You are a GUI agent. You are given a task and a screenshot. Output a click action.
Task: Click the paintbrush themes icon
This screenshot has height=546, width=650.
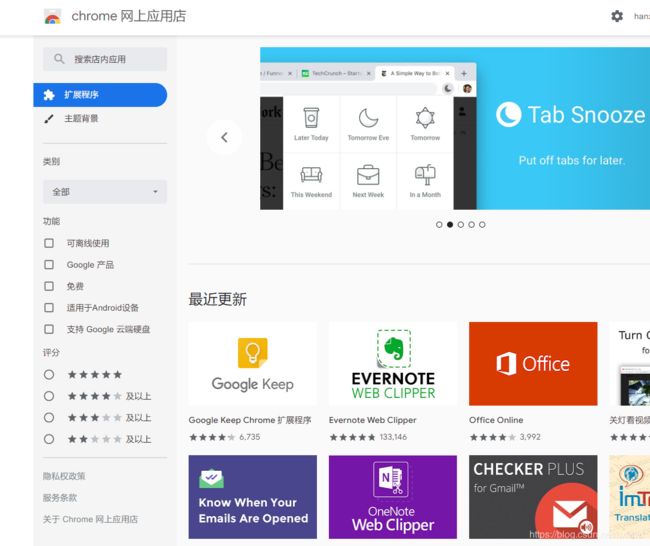(x=49, y=119)
